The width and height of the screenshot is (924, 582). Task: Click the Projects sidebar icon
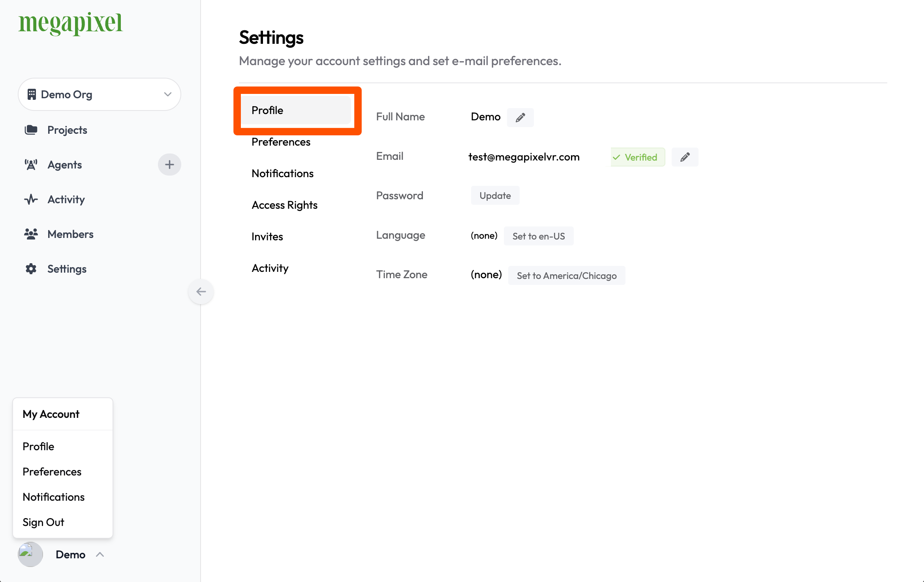pyautogui.click(x=31, y=129)
